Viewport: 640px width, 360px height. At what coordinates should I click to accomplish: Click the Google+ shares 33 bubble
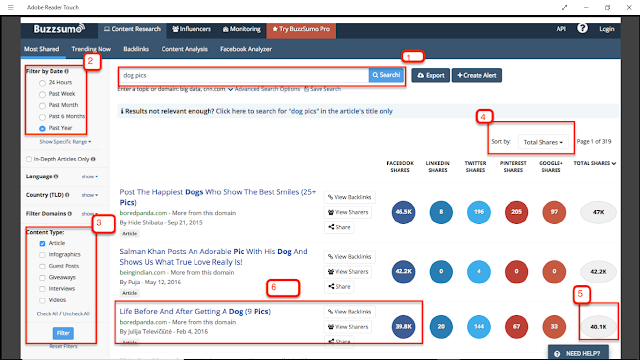[x=554, y=327]
